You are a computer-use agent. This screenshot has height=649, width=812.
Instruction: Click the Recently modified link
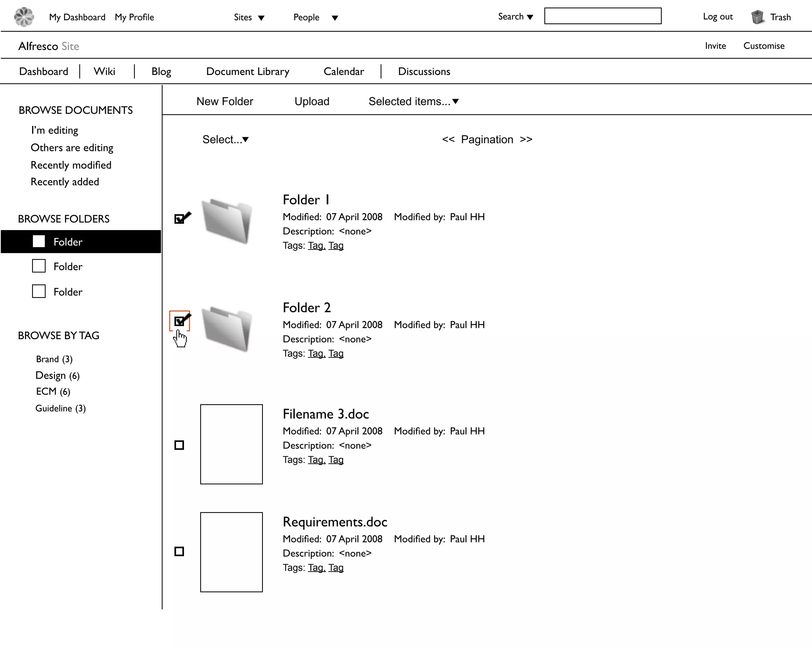(71, 165)
